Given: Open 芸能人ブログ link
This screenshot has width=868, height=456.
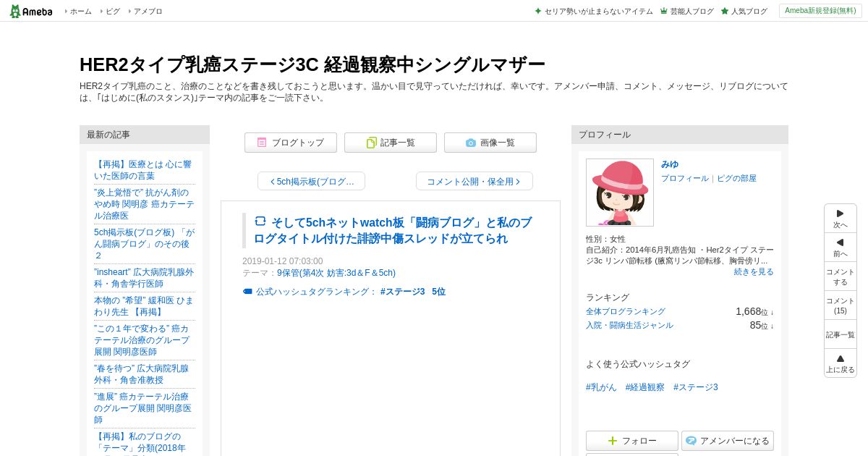Looking at the screenshot, I should coord(692,11).
